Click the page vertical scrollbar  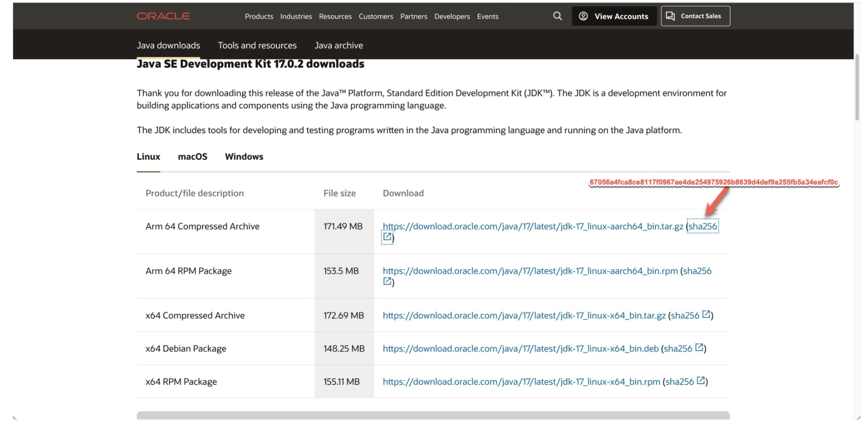coord(857,87)
